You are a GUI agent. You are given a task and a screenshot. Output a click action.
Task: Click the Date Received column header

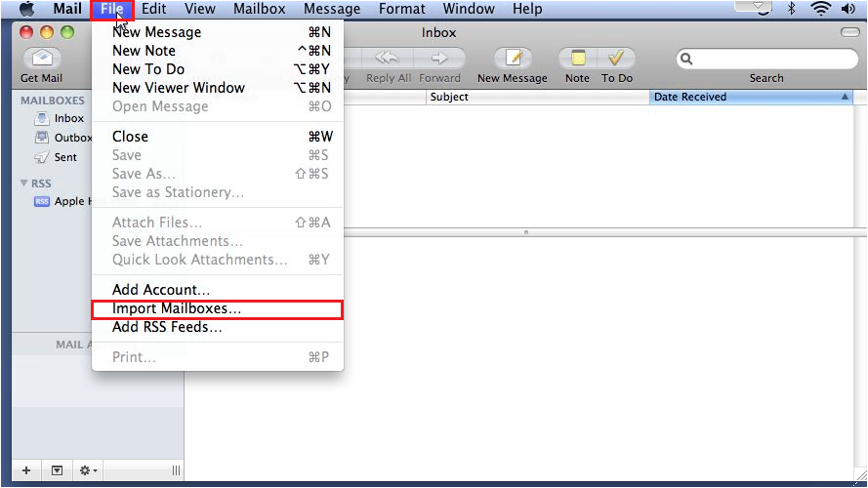[x=751, y=97]
